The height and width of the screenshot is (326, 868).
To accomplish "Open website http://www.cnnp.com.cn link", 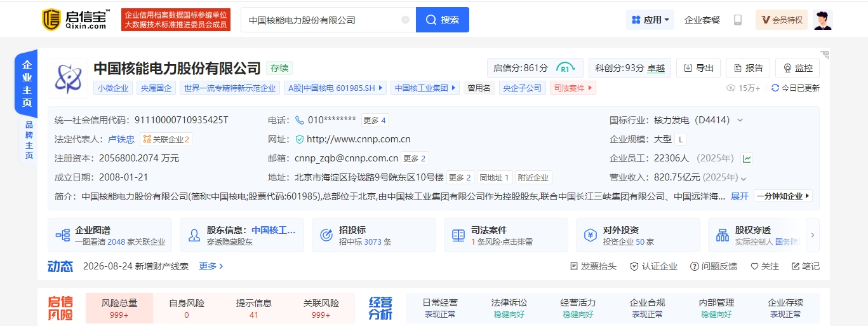I will point(358,139).
